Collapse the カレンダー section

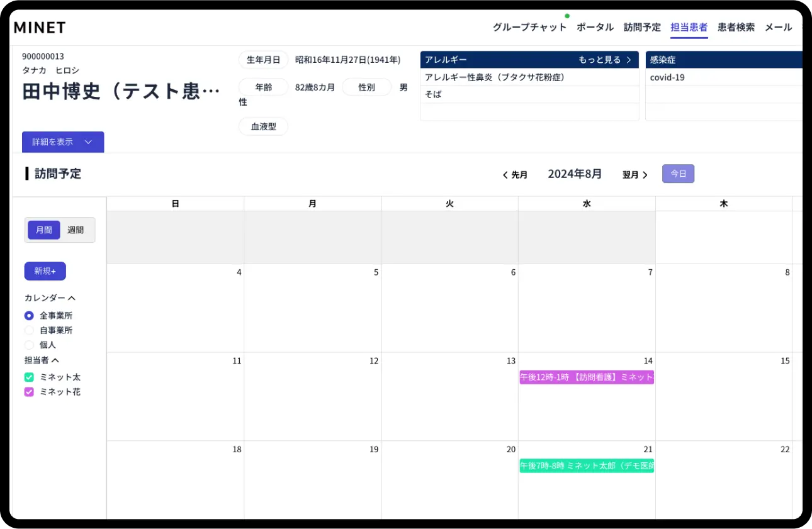pos(50,298)
